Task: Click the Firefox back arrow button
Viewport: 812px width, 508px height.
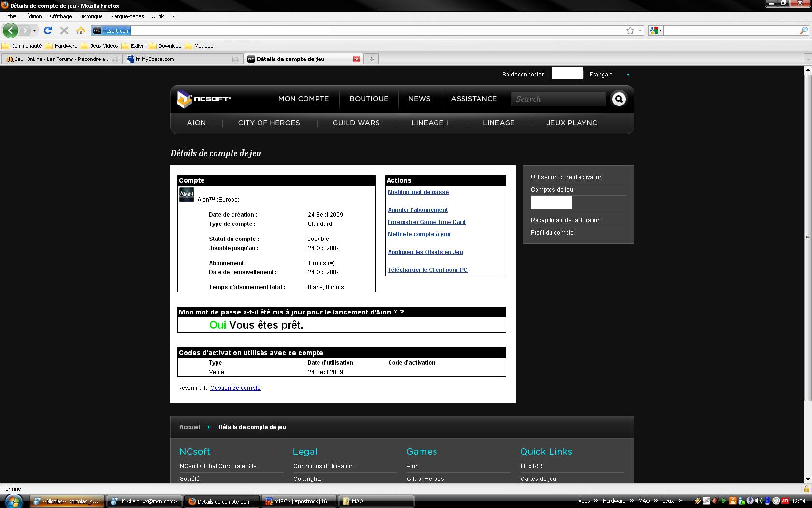Action: point(10,30)
